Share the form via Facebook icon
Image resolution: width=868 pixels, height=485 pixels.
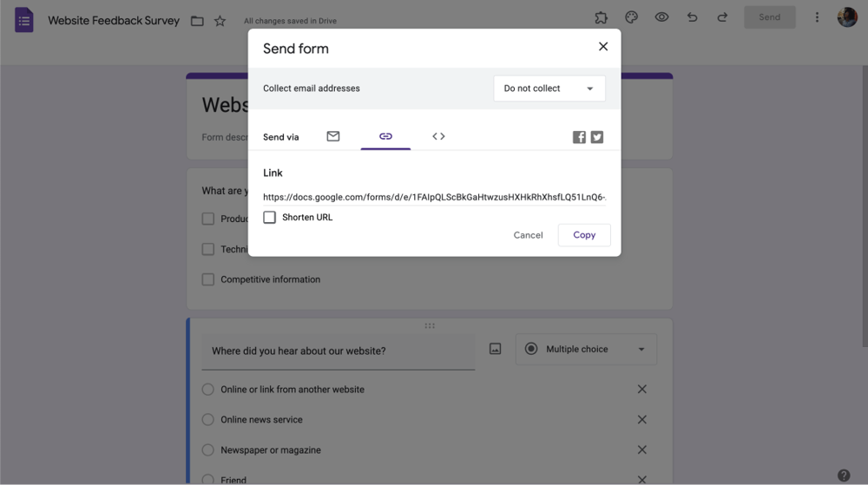tap(579, 137)
